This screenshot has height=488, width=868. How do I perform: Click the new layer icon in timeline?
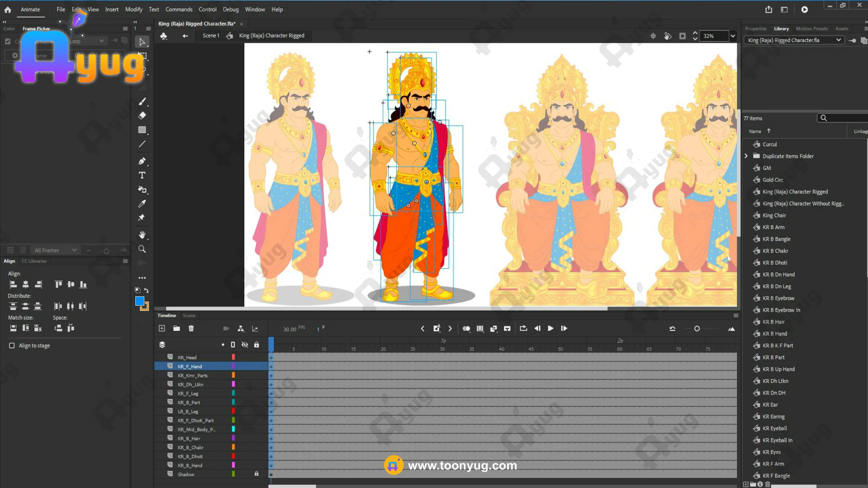162,328
